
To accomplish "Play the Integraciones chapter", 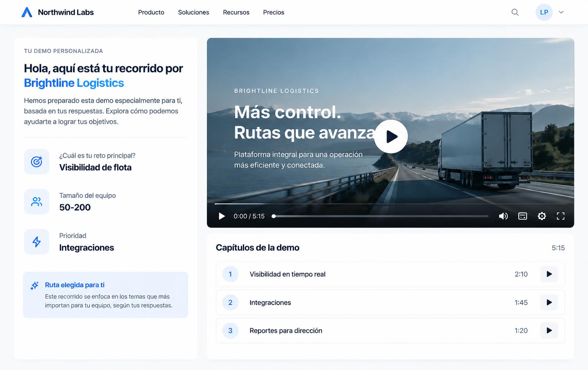I will [x=549, y=302].
